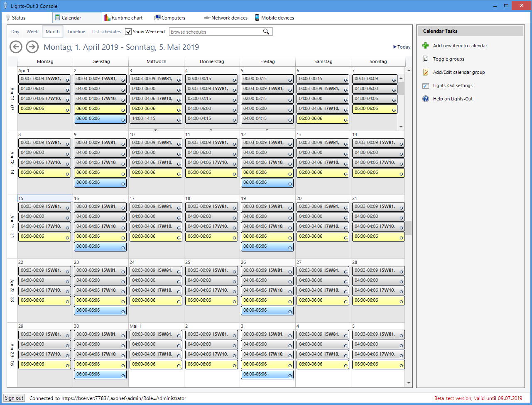Open the Mobile devices tab

(274, 18)
